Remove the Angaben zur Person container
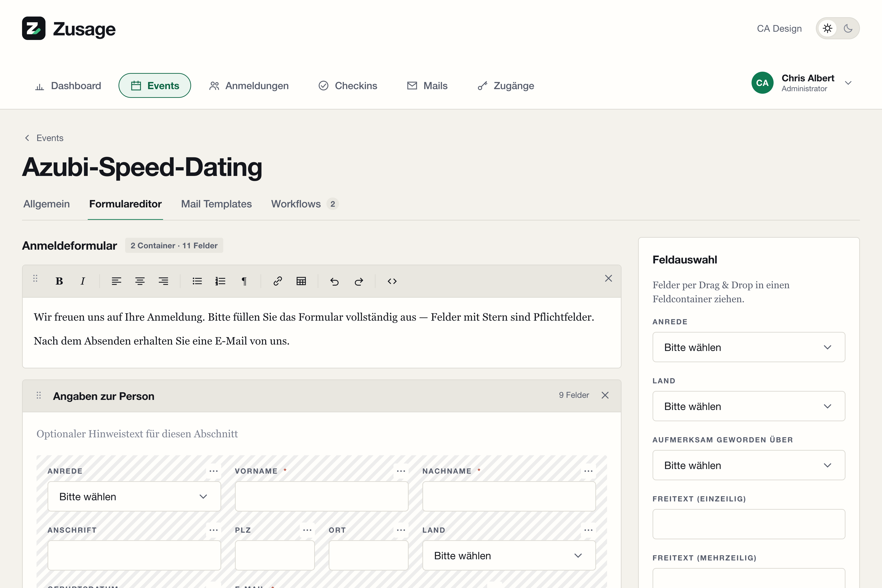The image size is (882, 588). point(605,395)
